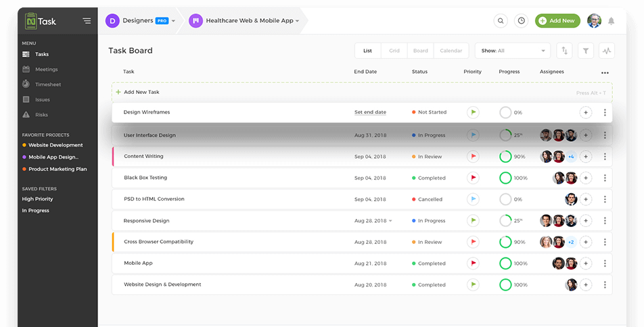Expand the Designers workspace dropdown

pyautogui.click(x=173, y=21)
